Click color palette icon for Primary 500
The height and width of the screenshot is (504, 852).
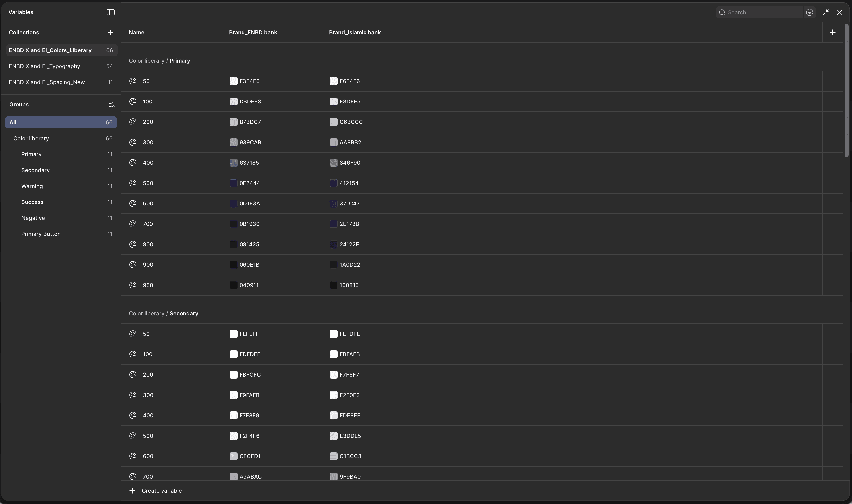click(133, 183)
